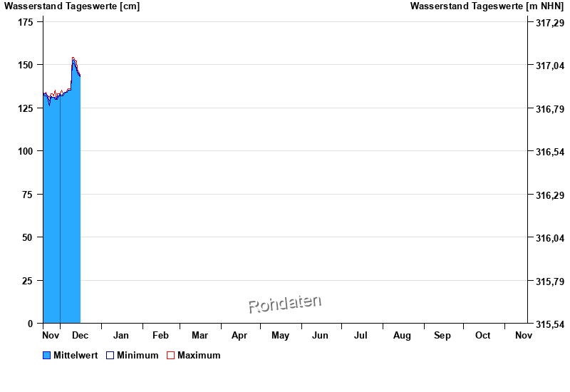Click the Oct month label
570x392 pixels.
pos(483,335)
